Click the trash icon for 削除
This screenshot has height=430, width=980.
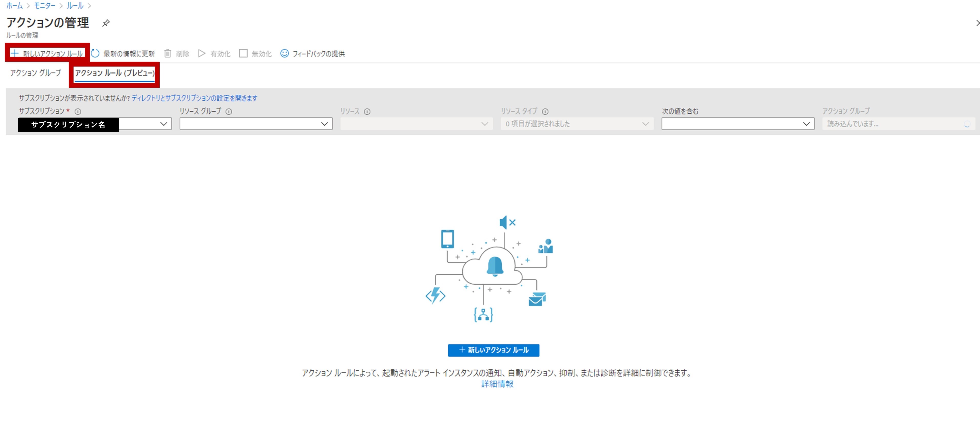tap(168, 53)
